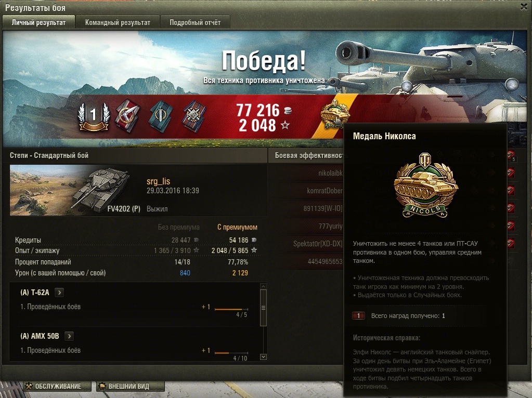Viewport: 532px width, 398px height.
Task: Click the T-62A battles progress bar
Action: pos(231,309)
